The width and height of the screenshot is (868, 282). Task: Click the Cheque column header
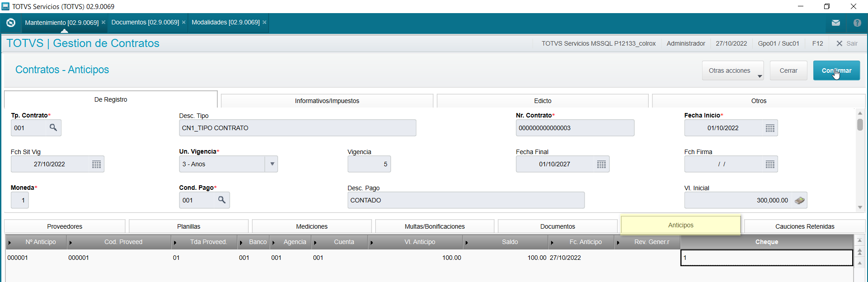767,242
